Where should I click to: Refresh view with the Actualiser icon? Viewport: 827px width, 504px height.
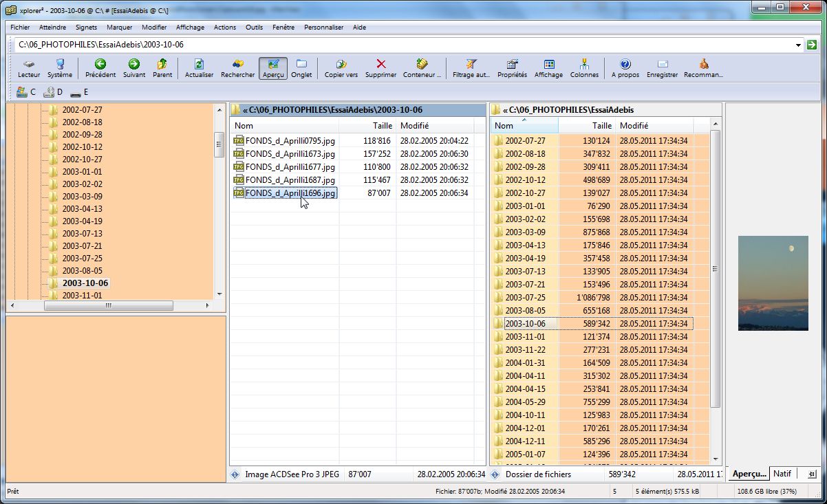pyautogui.click(x=199, y=65)
